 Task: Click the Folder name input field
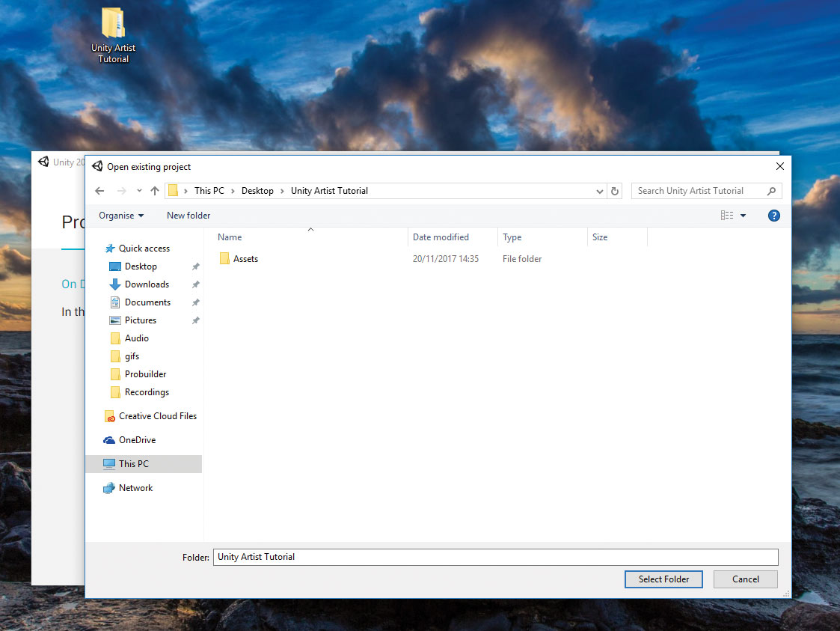[x=495, y=557]
